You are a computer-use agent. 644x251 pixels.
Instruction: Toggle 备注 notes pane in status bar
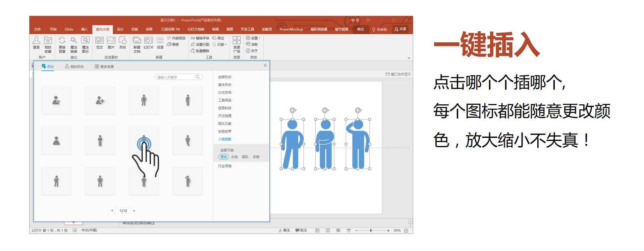point(284,231)
